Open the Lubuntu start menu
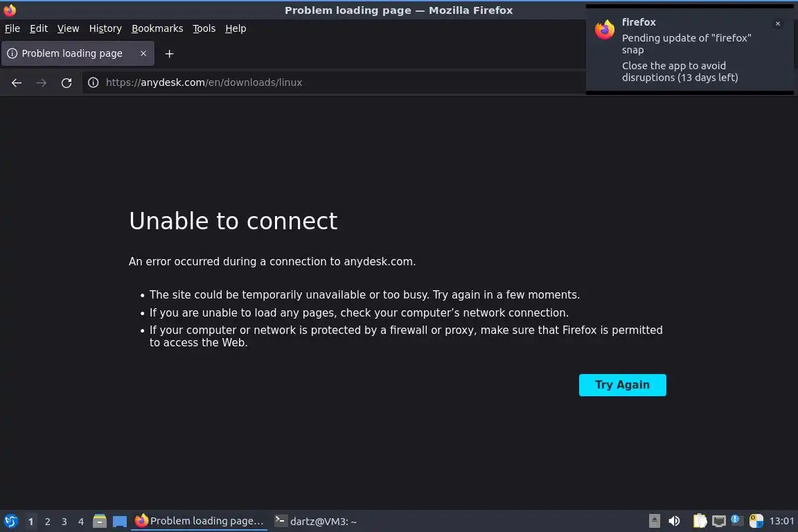Viewport: 798px width, 532px height. pos(10,521)
